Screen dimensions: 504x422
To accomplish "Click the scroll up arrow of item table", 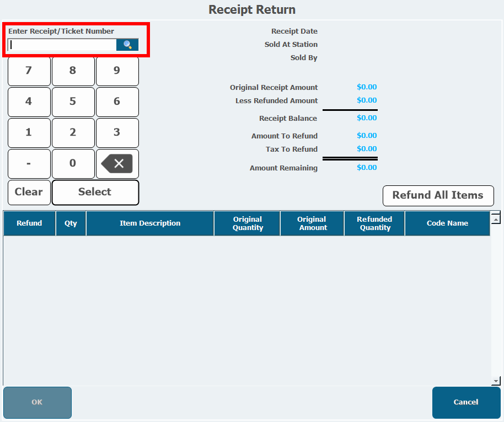I will (x=496, y=219).
